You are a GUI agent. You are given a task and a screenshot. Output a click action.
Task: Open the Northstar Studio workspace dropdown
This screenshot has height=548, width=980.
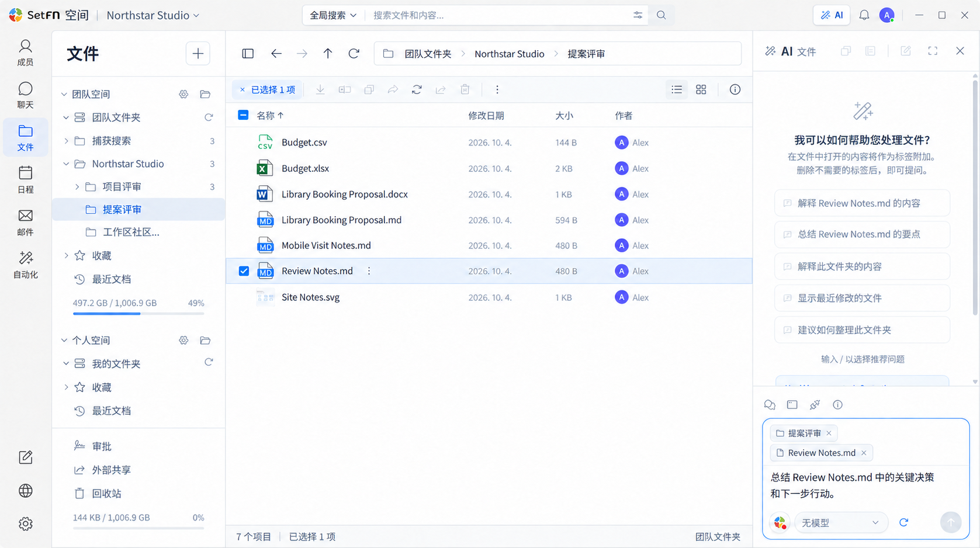(x=153, y=15)
